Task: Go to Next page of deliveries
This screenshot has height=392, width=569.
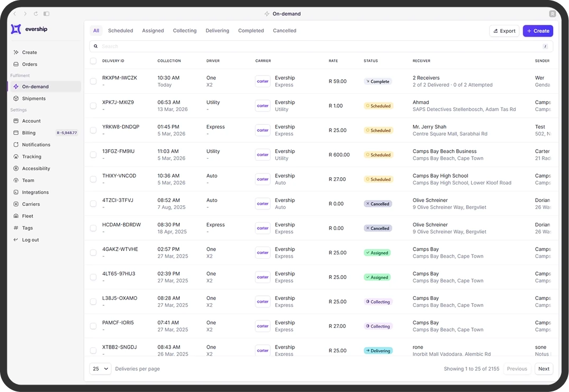Action: pyautogui.click(x=544, y=369)
